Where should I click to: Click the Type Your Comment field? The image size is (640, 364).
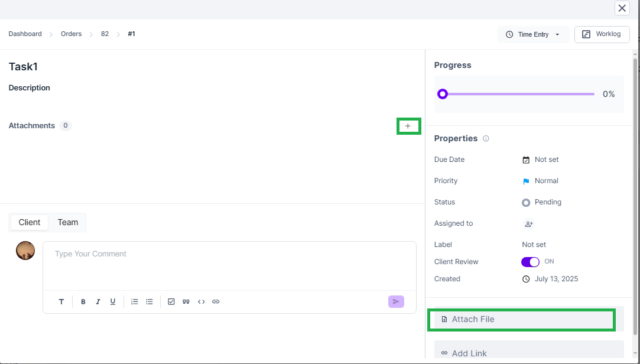coord(229,266)
